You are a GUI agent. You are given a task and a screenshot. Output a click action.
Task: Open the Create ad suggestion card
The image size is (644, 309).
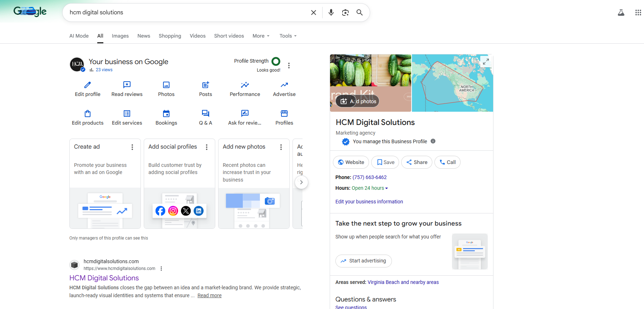105,184
